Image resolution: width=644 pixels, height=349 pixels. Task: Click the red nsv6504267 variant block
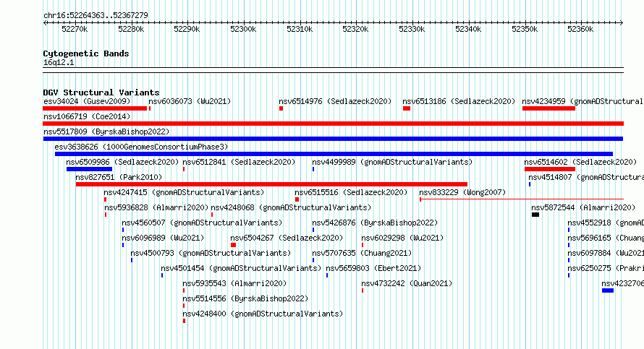[x=233, y=245]
